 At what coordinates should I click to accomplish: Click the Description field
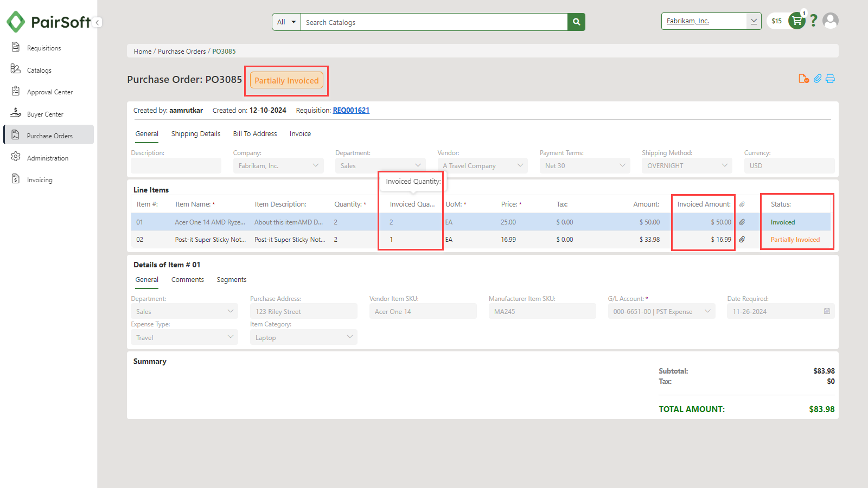pos(176,166)
